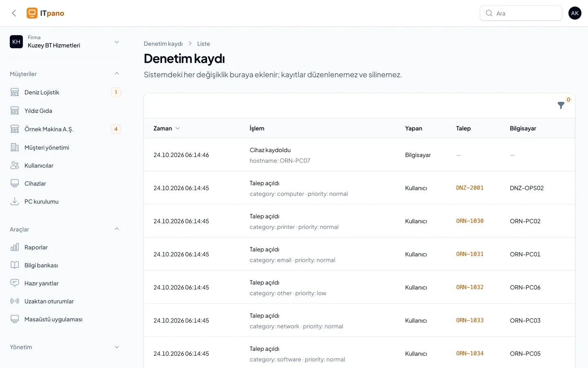Click the Denetim kaydı breadcrumb link

(163, 44)
